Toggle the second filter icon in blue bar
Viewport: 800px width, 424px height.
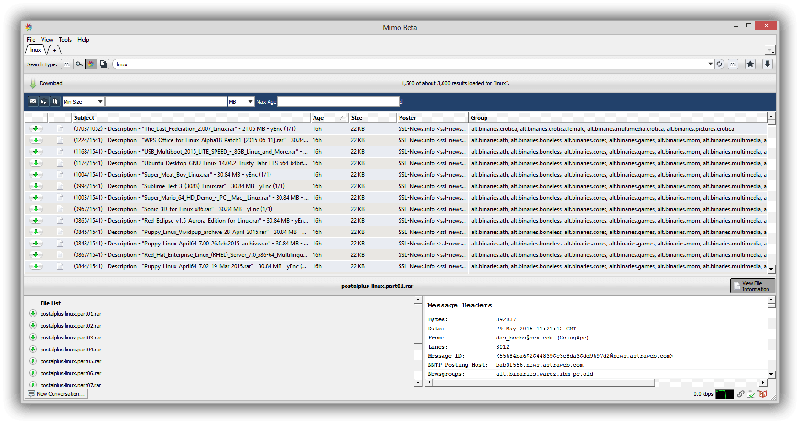coord(44,102)
